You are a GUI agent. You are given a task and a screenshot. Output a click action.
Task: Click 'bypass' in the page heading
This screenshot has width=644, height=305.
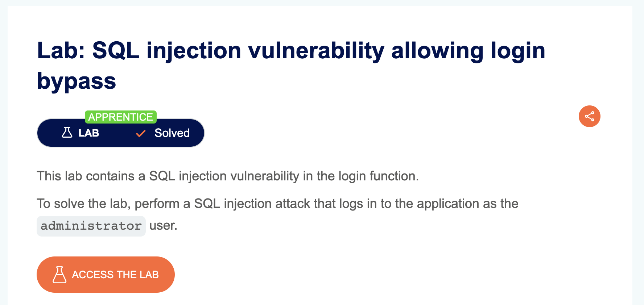pos(77,81)
